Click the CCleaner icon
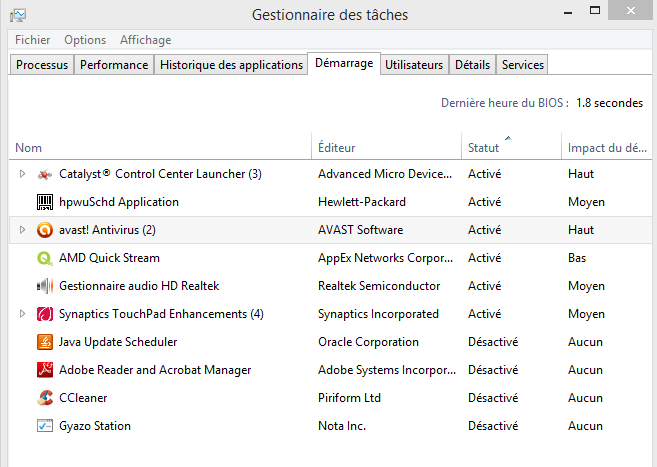Image resolution: width=657 pixels, height=467 pixels. [x=44, y=398]
